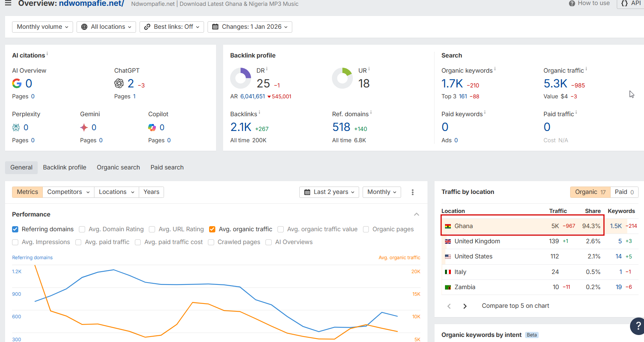Select the Paid 0 traffic toggle

[624, 192]
